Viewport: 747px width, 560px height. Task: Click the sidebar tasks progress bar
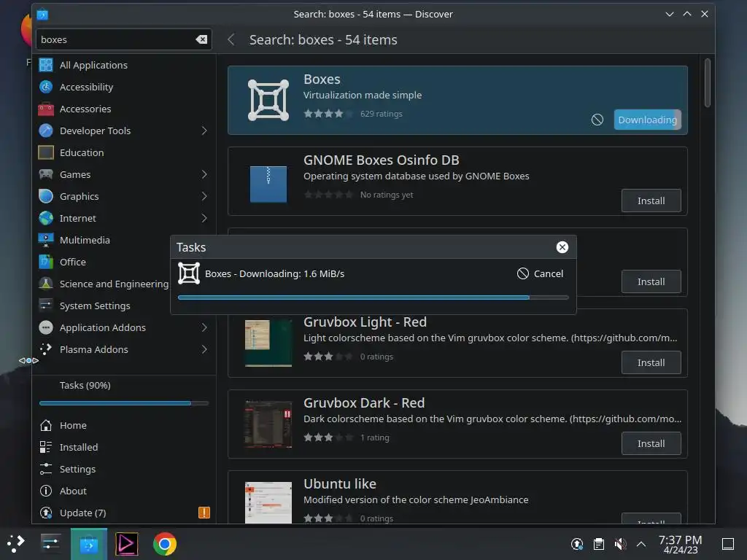click(124, 403)
